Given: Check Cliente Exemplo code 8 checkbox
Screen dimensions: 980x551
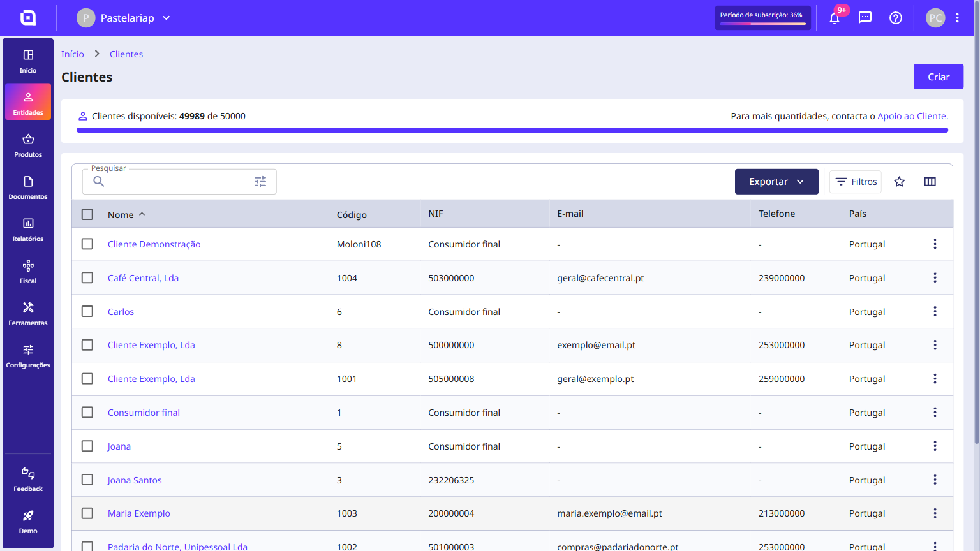Looking at the screenshot, I should 87,345.
